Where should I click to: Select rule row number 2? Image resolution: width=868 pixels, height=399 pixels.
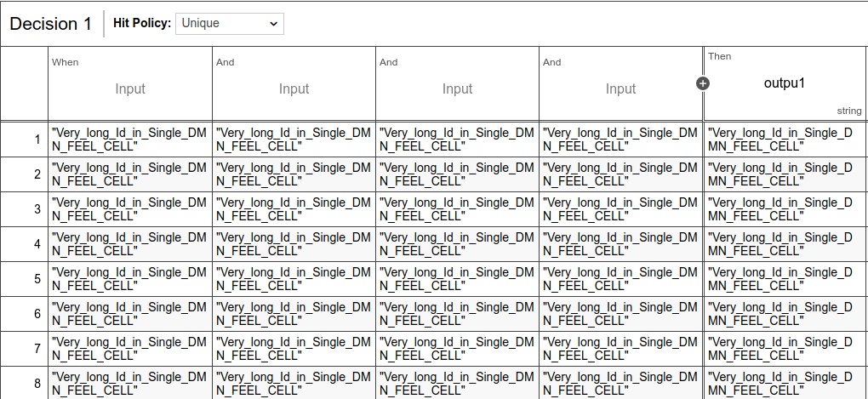25,174
